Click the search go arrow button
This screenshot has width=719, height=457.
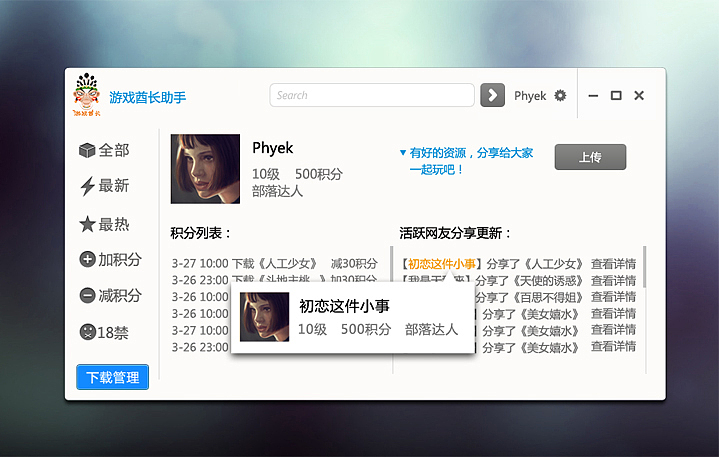(x=492, y=95)
